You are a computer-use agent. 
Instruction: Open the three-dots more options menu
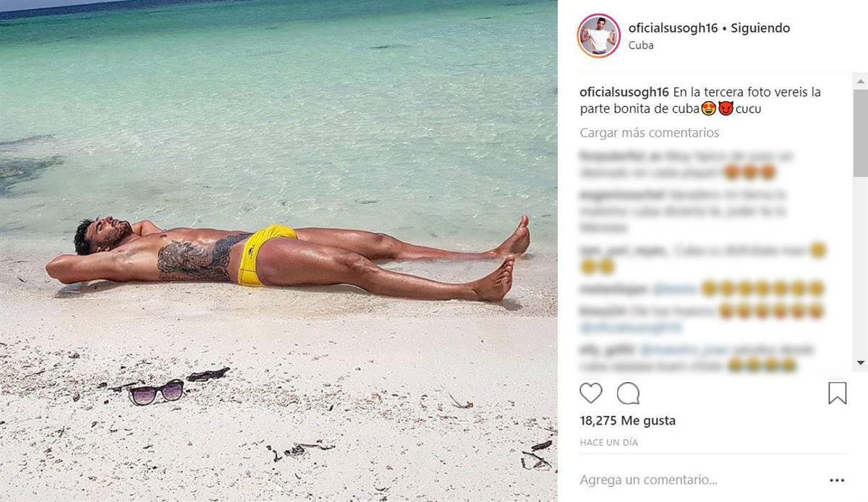pos(837,480)
